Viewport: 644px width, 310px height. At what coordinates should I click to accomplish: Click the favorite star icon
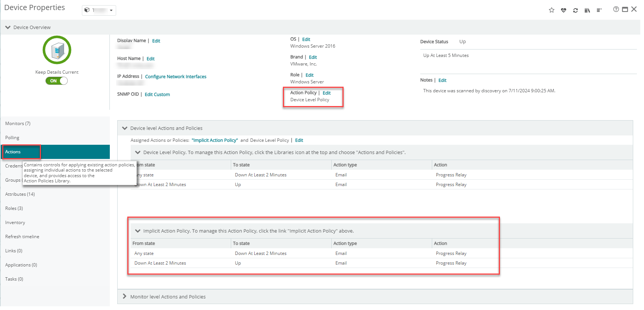coord(552,10)
